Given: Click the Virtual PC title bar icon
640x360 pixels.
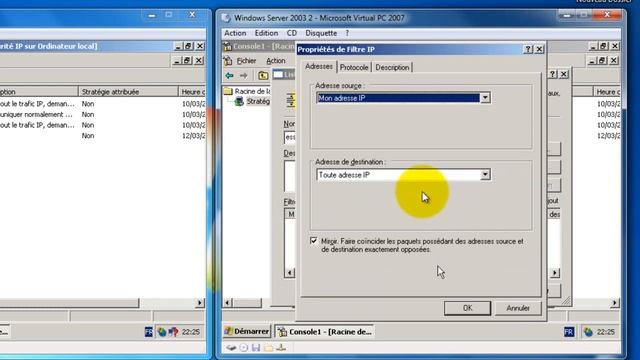Looking at the screenshot, I should tap(226, 18).
